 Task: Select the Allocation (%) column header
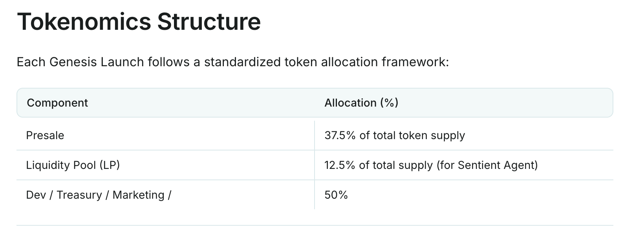[361, 103]
